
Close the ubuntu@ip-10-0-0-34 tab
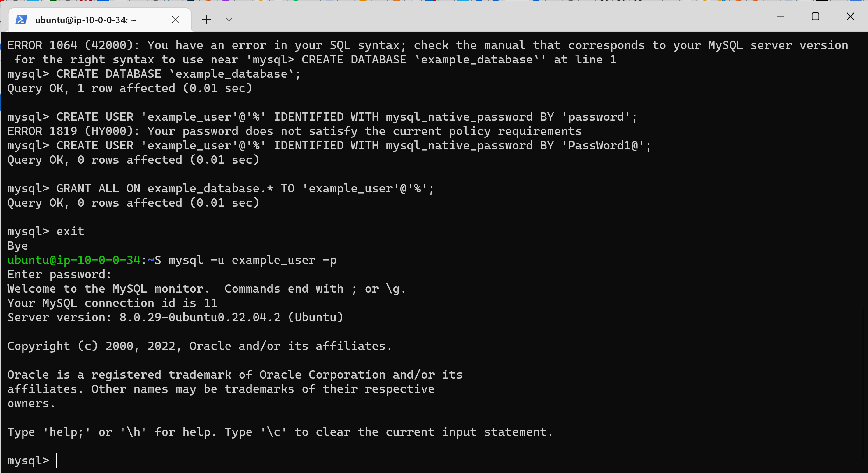(x=175, y=20)
